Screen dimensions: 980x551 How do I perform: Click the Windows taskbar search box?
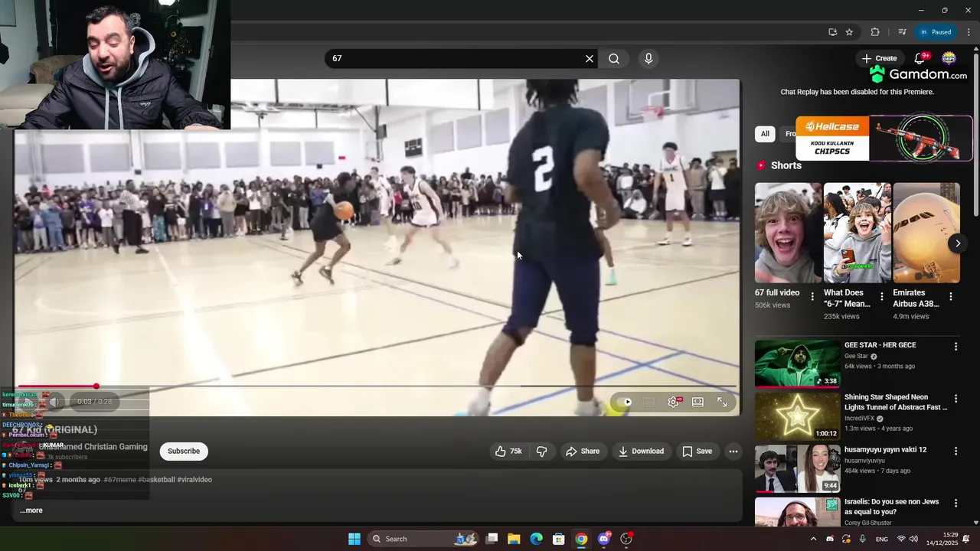pyautogui.click(x=423, y=539)
